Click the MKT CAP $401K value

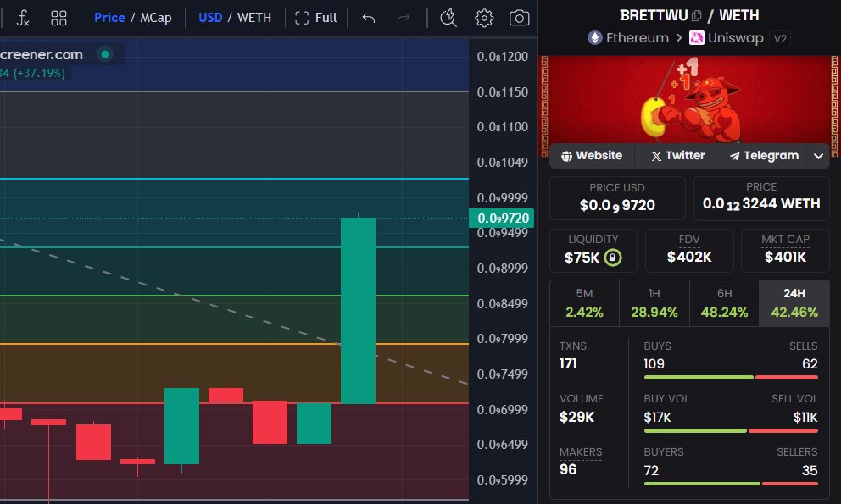coord(785,257)
